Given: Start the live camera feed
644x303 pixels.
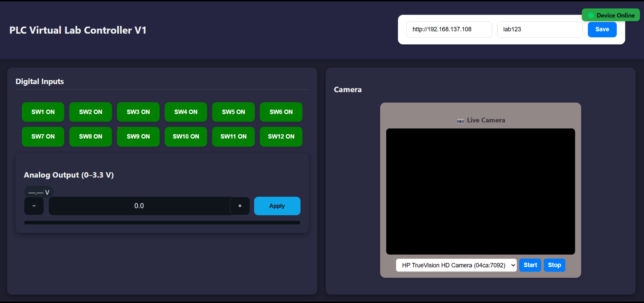Looking at the screenshot, I should click(530, 265).
